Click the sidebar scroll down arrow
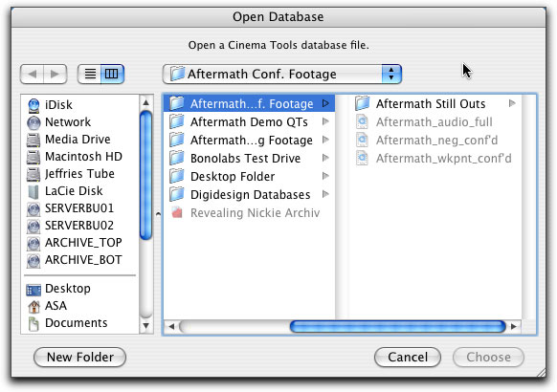557x392 pixels. click(146, 326)
